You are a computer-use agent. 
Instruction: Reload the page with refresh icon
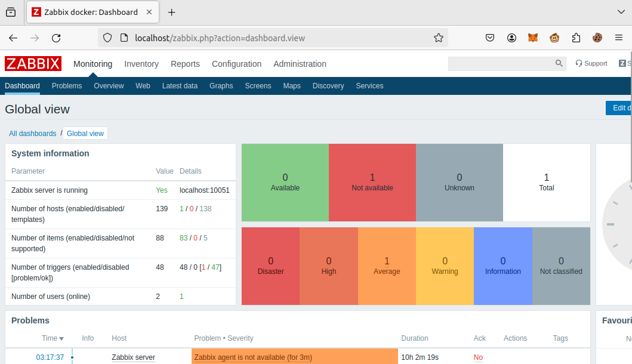coord(56,38)
